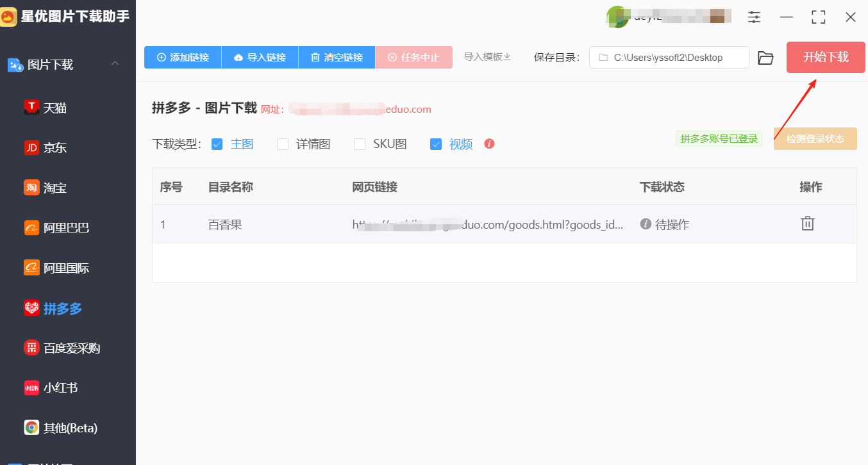Click the Chrome icon beside 其他(Beta)
Image resolution: width=868 pixels, height=465 pixels.
click(31, 427)
